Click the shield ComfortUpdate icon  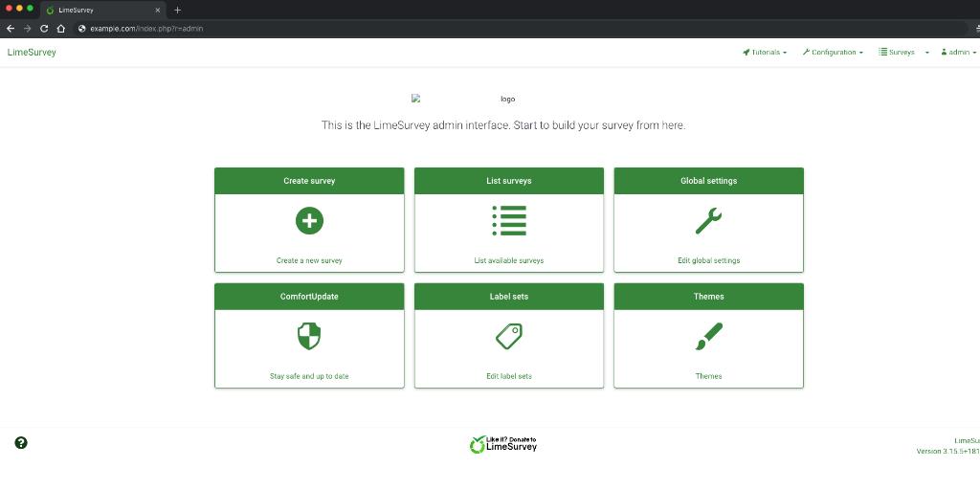click(309, 336)
